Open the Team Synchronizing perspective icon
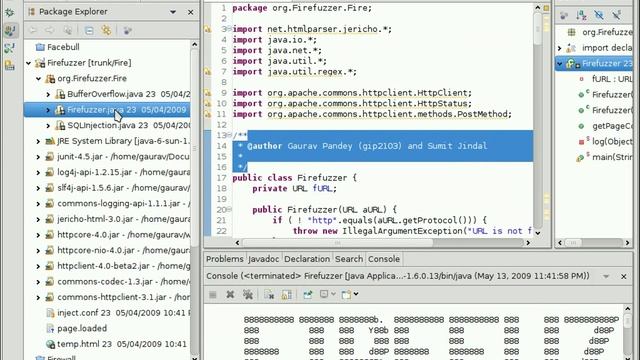640x360 pixels. 9,48
